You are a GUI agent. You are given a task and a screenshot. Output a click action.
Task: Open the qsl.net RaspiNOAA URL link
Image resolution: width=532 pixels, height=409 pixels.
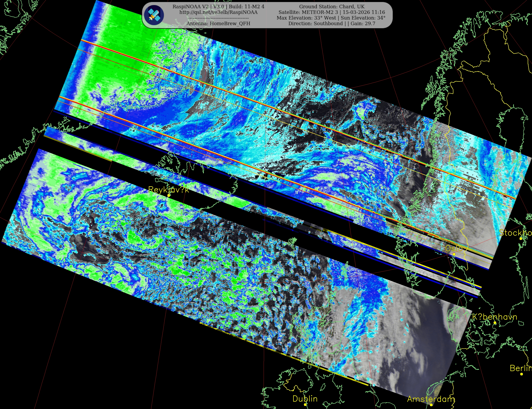[218, 12]
